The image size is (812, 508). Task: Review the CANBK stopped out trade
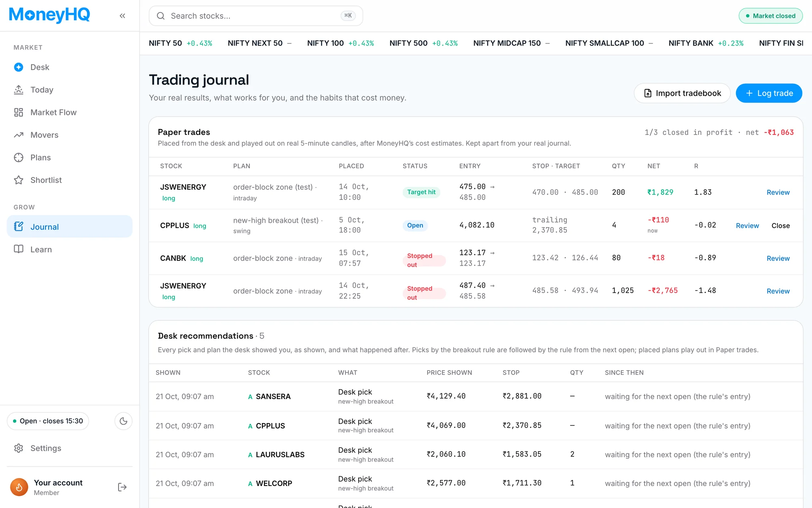(x=778, y=258)
